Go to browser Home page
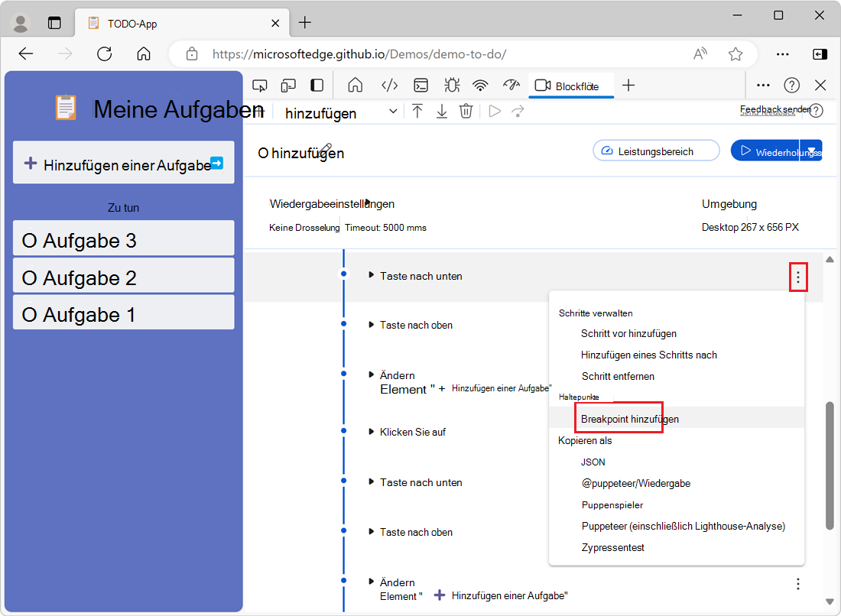 click(x=144, y=53)
